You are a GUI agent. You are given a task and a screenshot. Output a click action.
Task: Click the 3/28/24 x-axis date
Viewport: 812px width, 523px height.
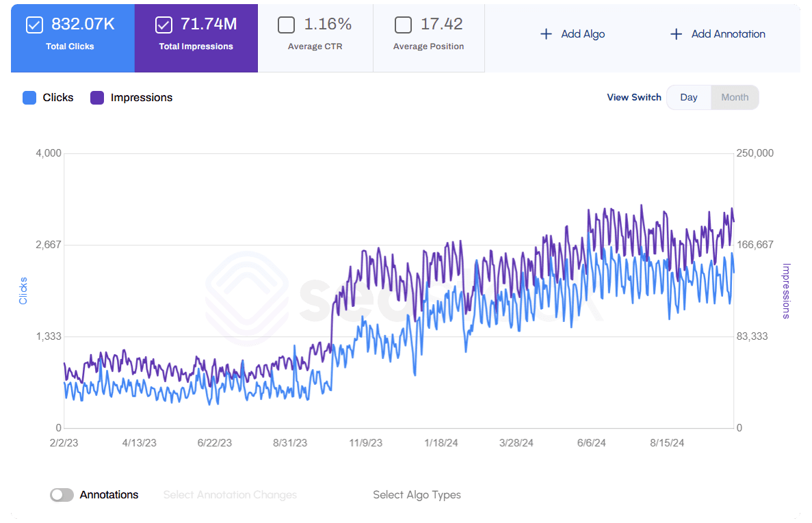coord(516,443)
